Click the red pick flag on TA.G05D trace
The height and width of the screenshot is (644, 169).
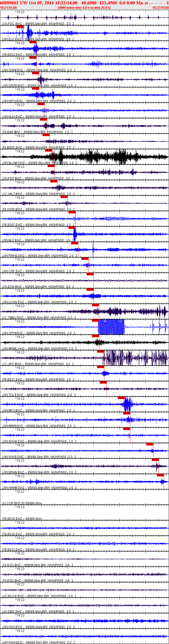(x=64, y=197)
